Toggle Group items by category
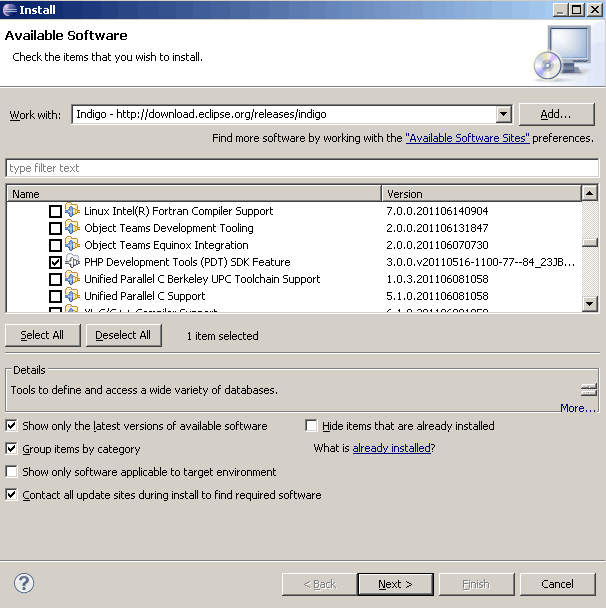The height and width of the screenshot is (608, 606). [x=12, y=449]
